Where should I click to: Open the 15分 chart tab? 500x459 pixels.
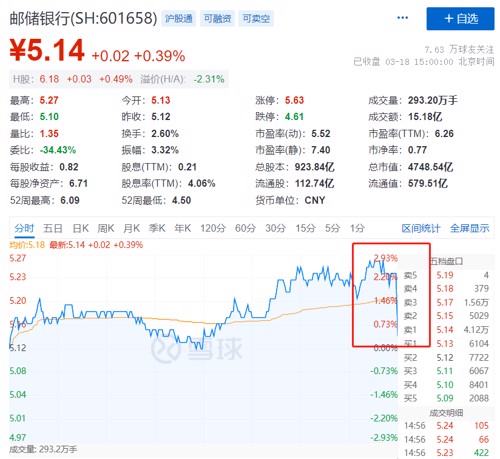tap(305, 228)
